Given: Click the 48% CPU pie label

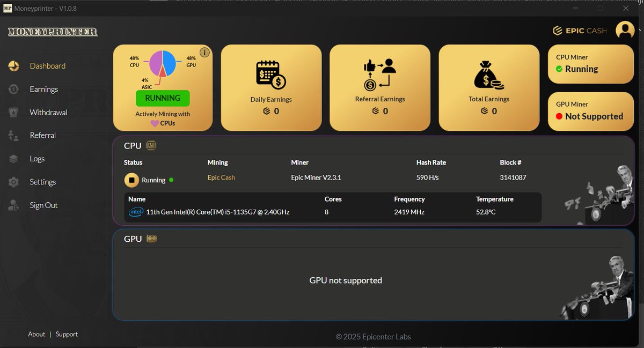Looking at the screenshot, I should pyautogui.click(x=134, y=61).
